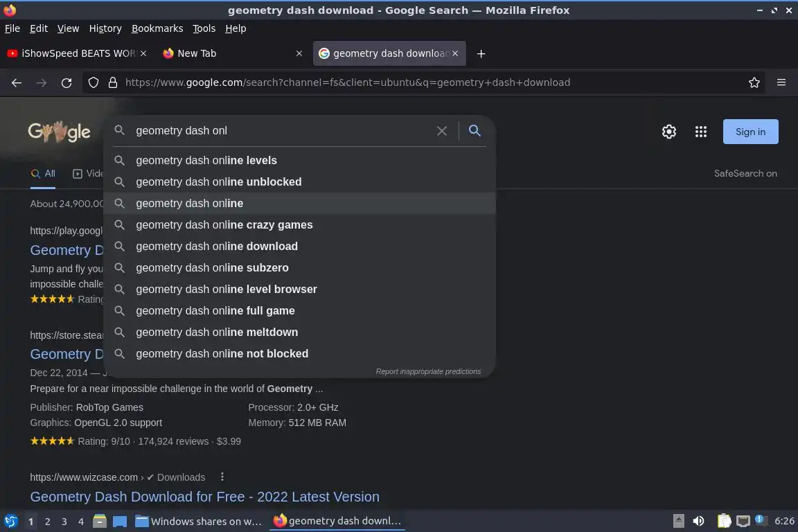This screenshot has width=798, height=532.
Task: Open the Google apps grid
Action: pos(701,132)
